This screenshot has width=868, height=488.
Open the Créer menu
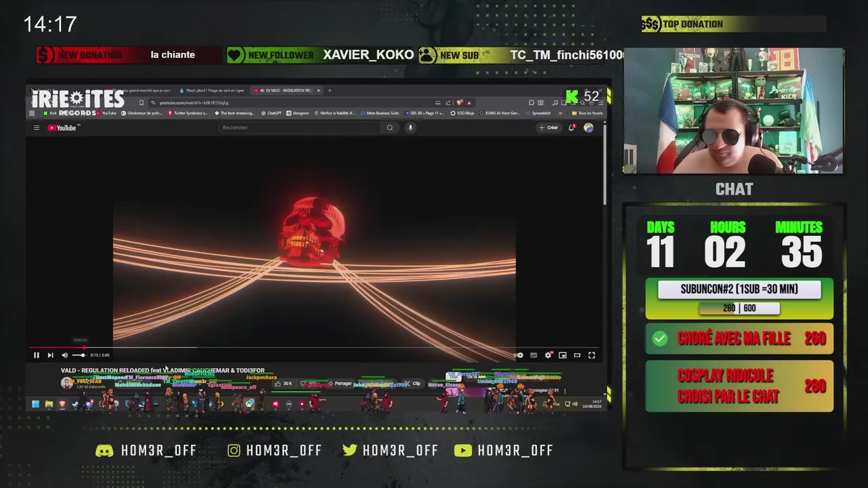click(548, 127)
